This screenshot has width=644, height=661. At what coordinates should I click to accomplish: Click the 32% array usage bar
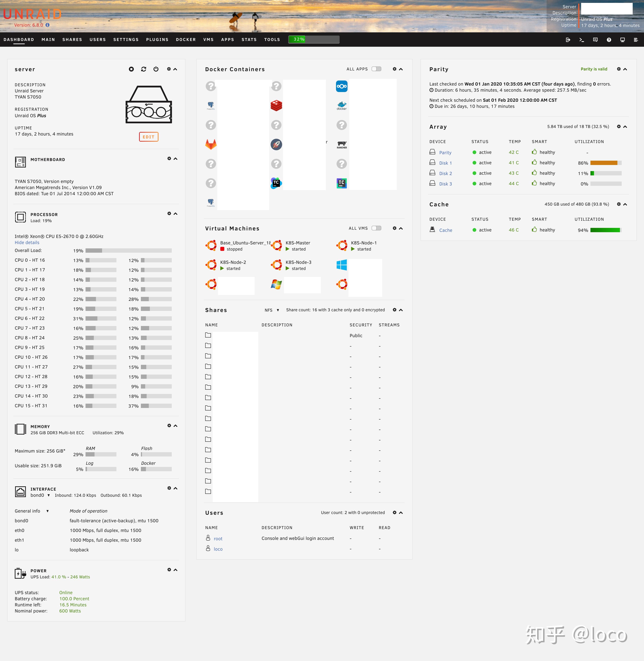(x=314, y=40)
